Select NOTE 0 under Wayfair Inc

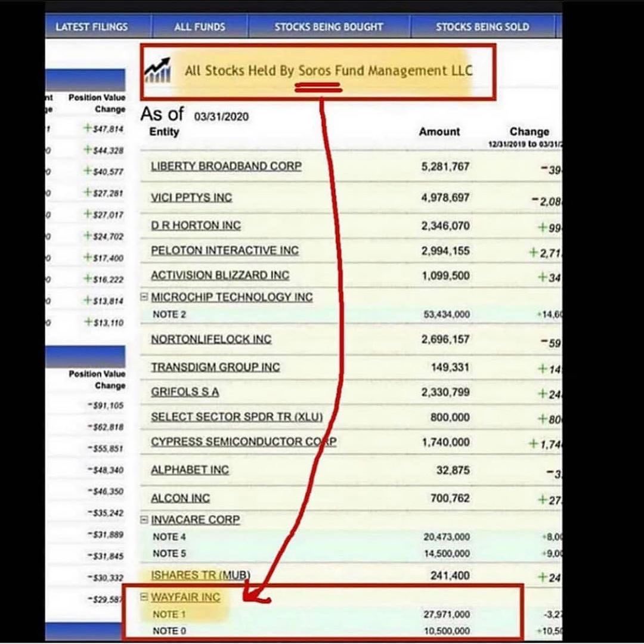click(169, 631)
